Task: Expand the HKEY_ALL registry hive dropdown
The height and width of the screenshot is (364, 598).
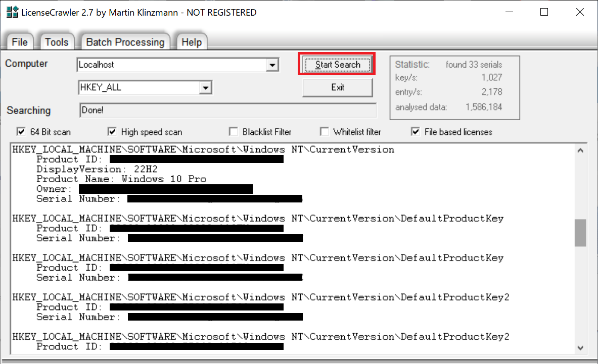Action: 205,88
